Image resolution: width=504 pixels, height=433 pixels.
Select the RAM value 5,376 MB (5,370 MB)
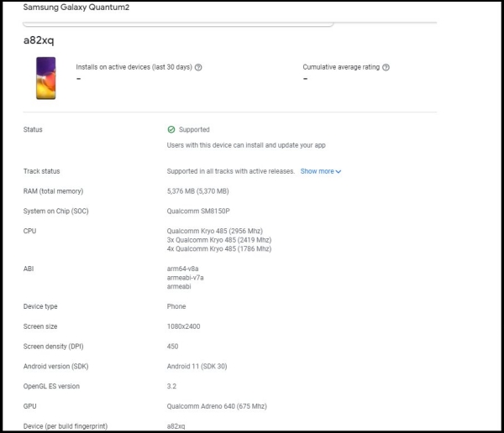tap(197, 191)
